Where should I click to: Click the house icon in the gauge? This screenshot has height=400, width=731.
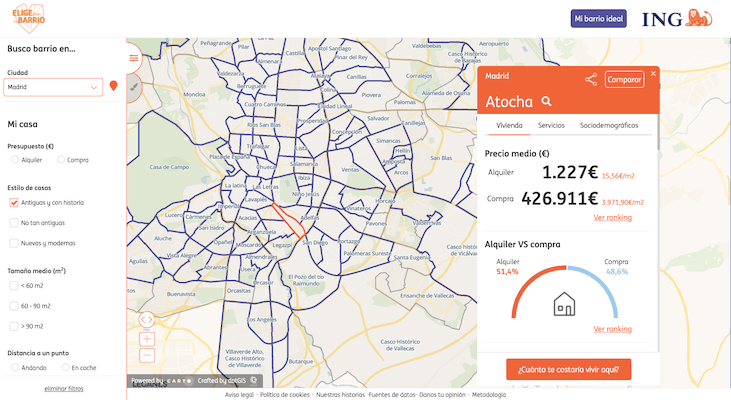[564, 304]
